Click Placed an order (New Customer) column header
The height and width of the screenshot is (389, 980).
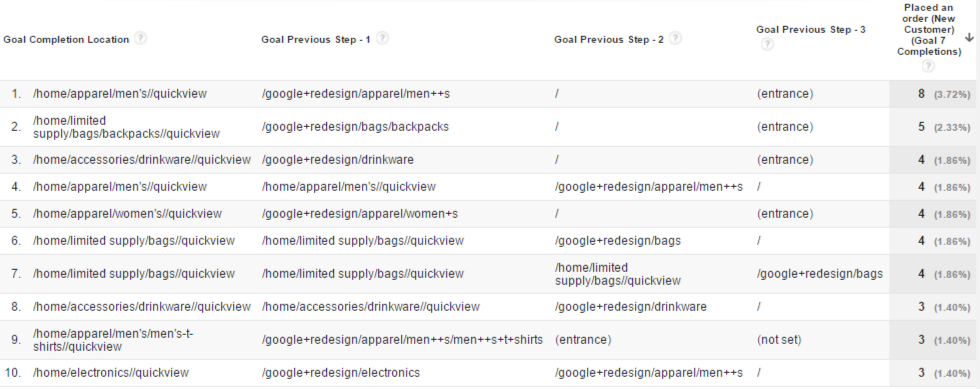point(929,29)
